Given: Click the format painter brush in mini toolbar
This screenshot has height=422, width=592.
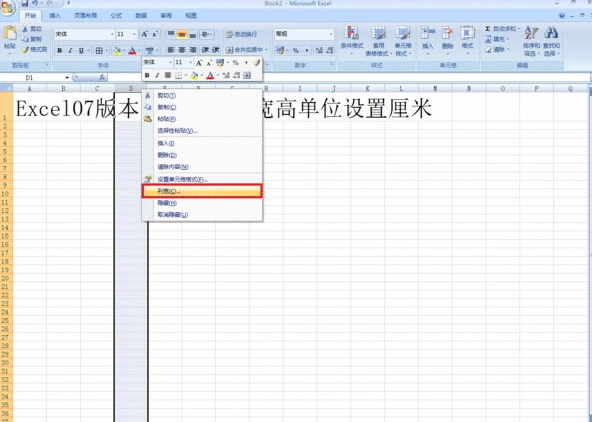Looking at the screenshot, I should coord(256,62).
